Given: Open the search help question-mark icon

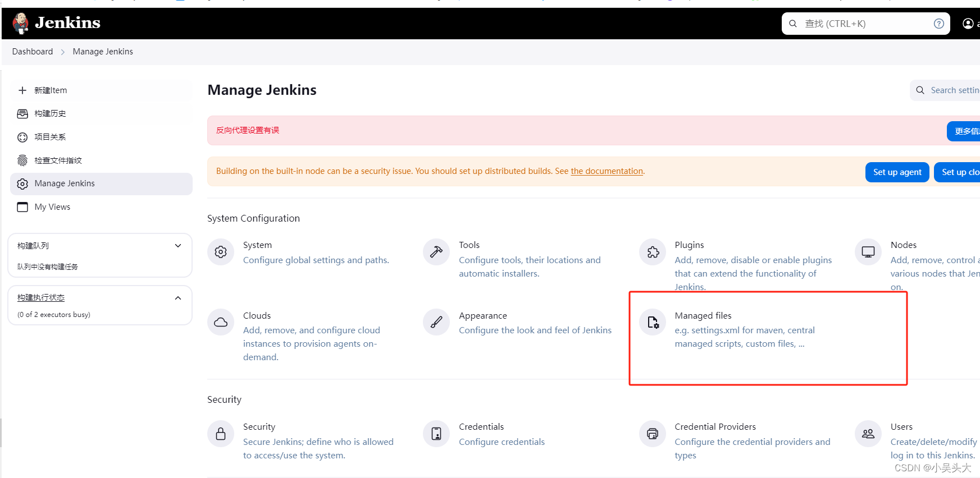Looking at the screenshot, I should 938,24.
